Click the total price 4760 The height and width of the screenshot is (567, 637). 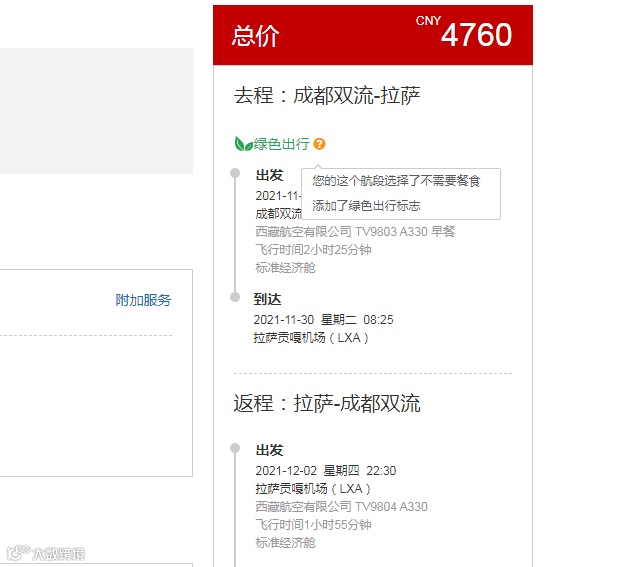[476, 35]
